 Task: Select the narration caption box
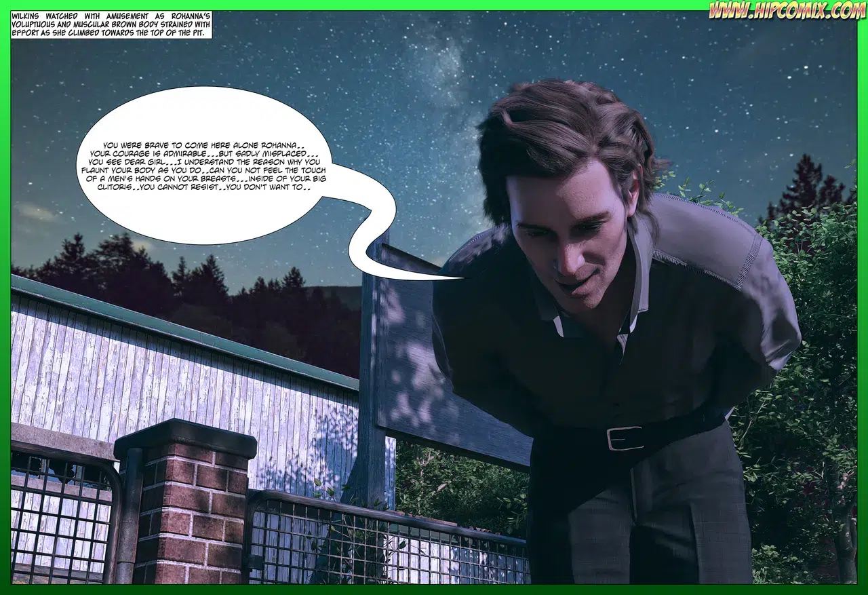pos(111,24)
